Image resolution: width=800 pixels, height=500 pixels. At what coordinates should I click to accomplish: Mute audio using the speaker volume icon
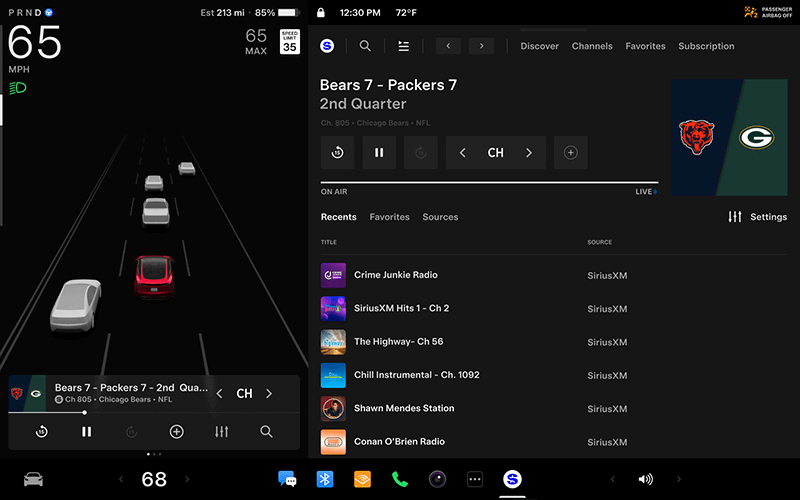(645, 479)
